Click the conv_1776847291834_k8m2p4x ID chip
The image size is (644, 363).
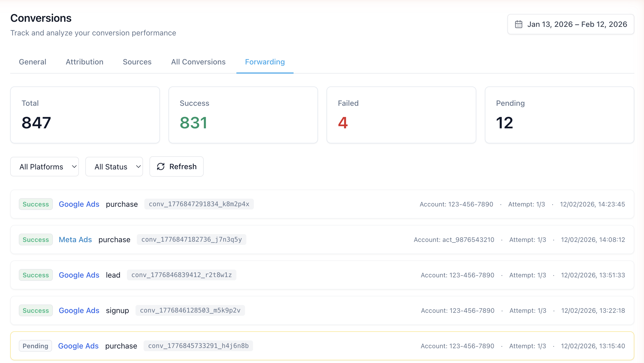[x=199, y=204]
